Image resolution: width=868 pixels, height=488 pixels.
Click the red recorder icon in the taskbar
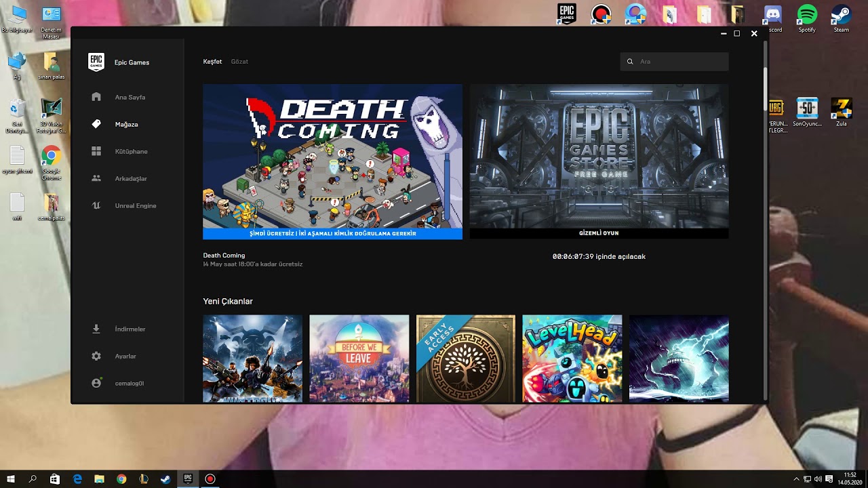point(210,479)
